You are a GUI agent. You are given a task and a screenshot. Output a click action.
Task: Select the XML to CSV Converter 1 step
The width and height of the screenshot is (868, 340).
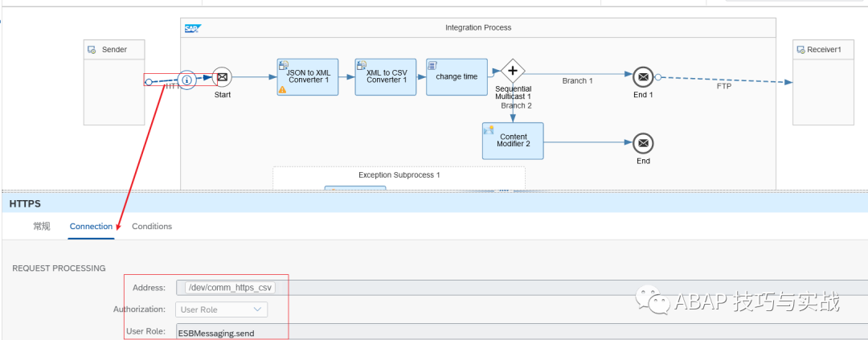[x=381, y=76]
